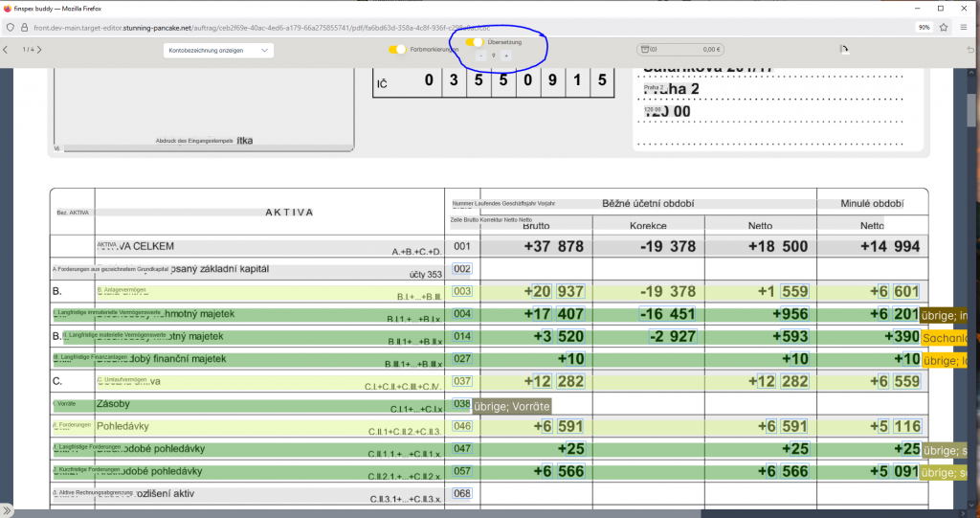Increase translation font size with plus

point(506,56)
